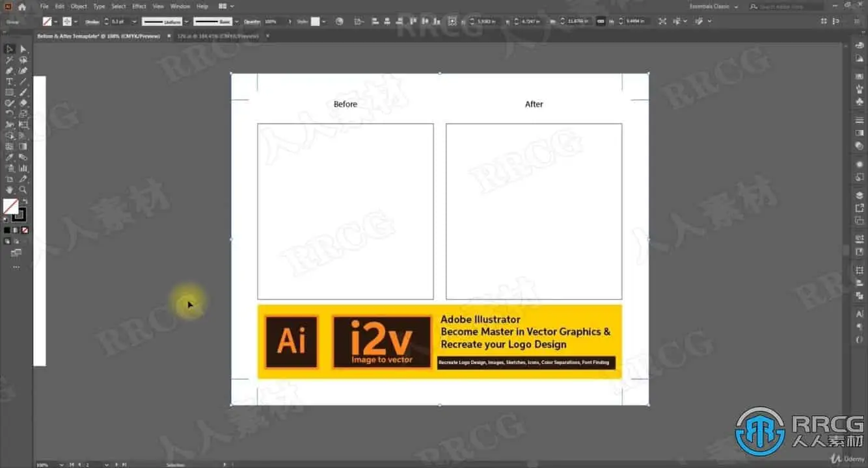Select the Gradient tool
Image resolution: width=868 pixels, height=468 pixels.
(x=23, y=146)
